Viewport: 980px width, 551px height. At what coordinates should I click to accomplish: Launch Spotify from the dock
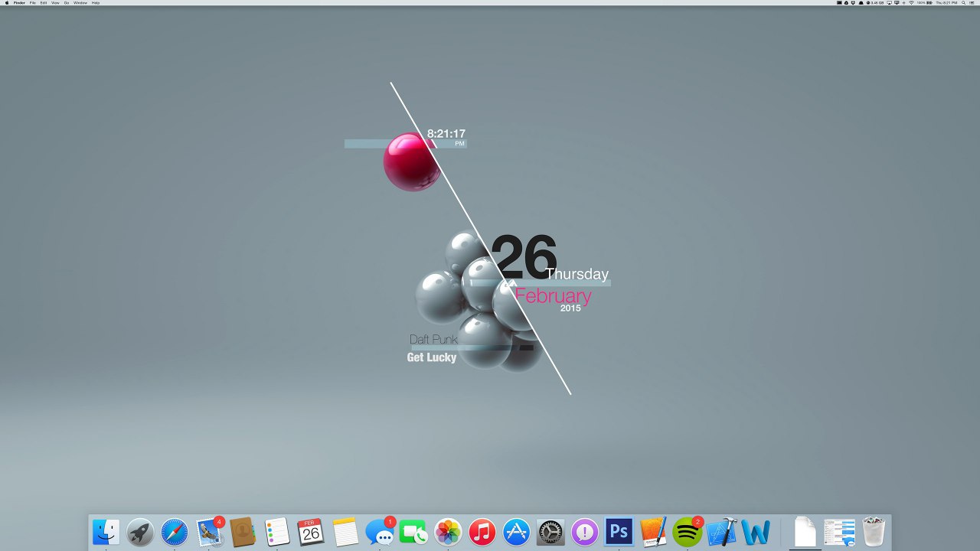coord(687,531)
